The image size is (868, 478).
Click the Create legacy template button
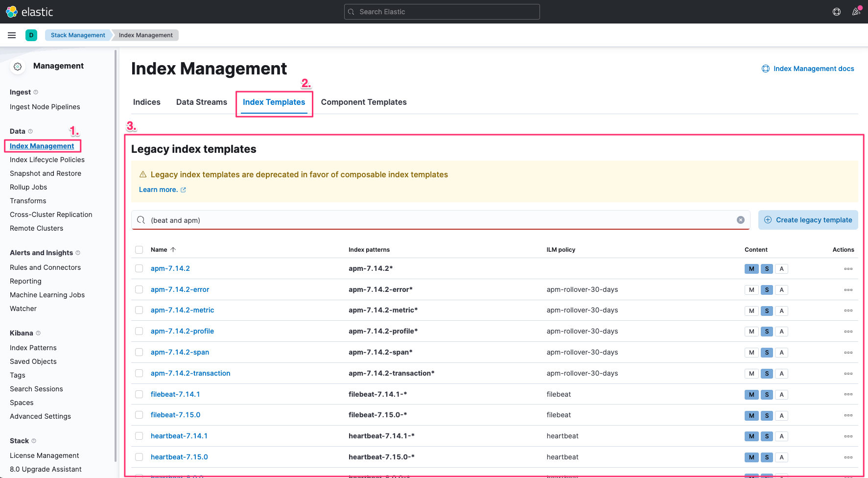point(808,220)
